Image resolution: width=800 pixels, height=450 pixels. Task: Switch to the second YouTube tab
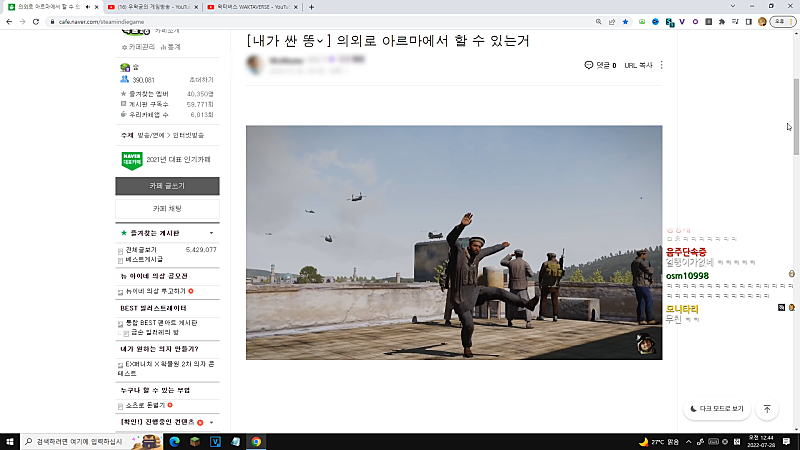pos(153,7)
